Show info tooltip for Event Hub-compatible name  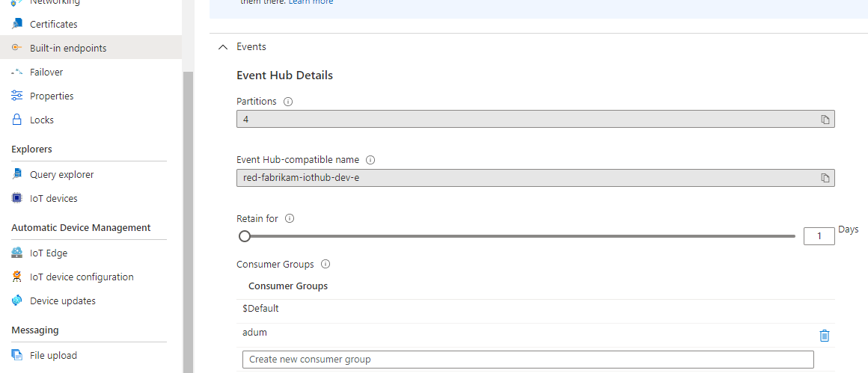pyautogui.click(x=371, y=160)
